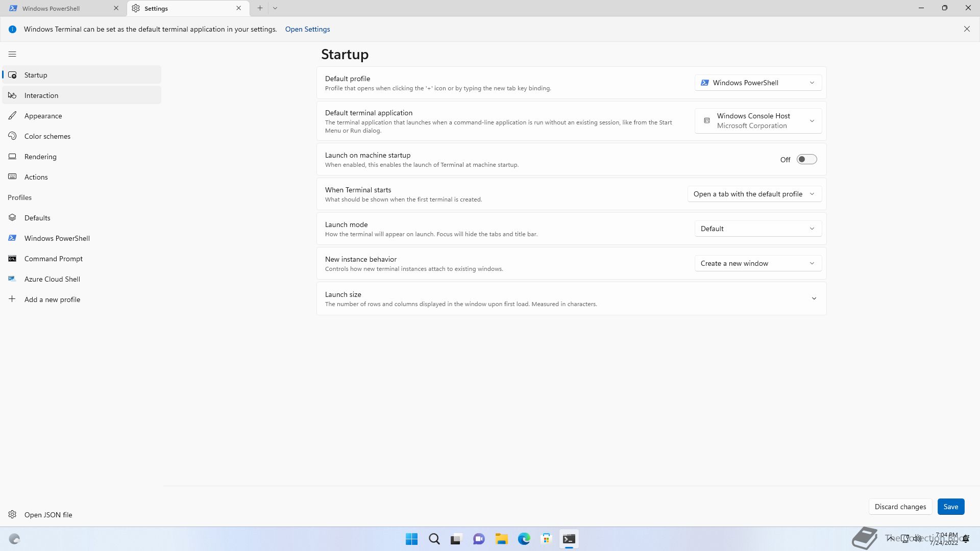Image resolution: width=980 pixels, height=551 pixels.
Task: Click the Rendering monitor icon
Action: (x=12, y=157)
